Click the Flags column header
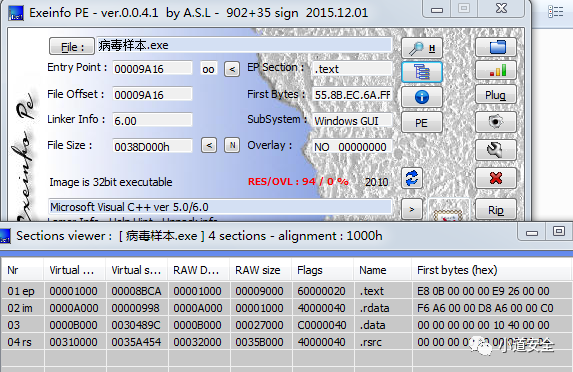The height and width of the screenshot is (372, 573). 322,270
